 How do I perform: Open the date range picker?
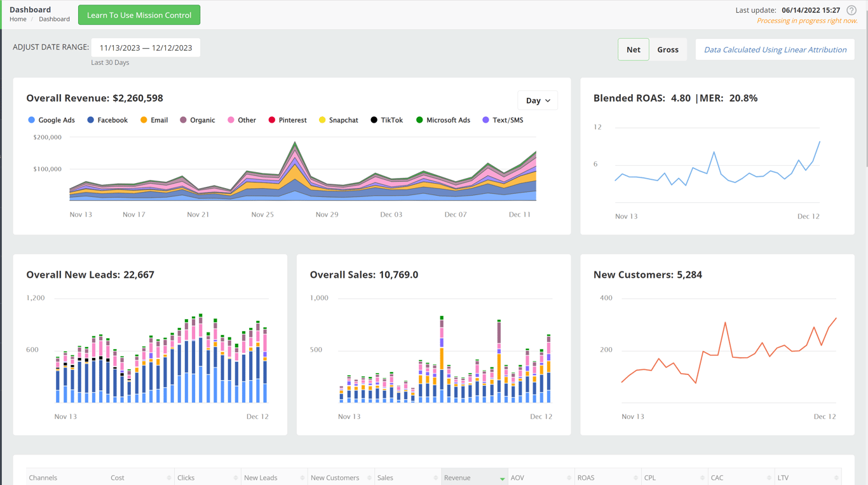click(x=146, y=48)
